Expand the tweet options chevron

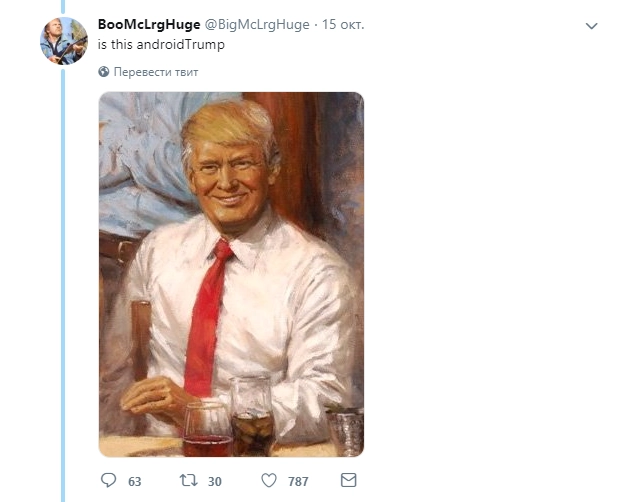point(591,25)
